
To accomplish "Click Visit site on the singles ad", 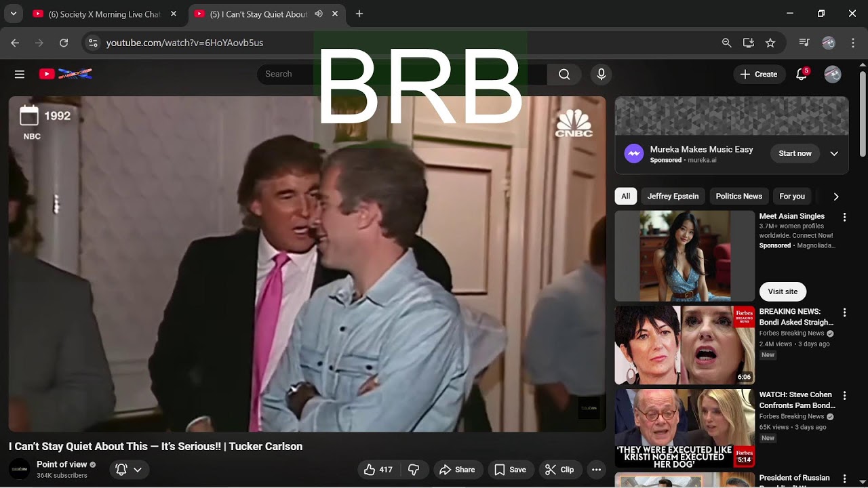I will coord(783,291).
